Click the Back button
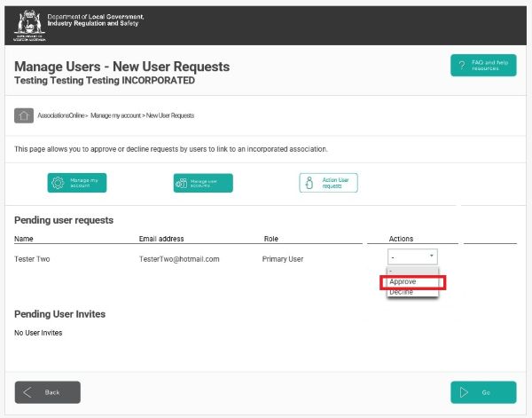Viewport: 532px width, 418px height. 48,392
